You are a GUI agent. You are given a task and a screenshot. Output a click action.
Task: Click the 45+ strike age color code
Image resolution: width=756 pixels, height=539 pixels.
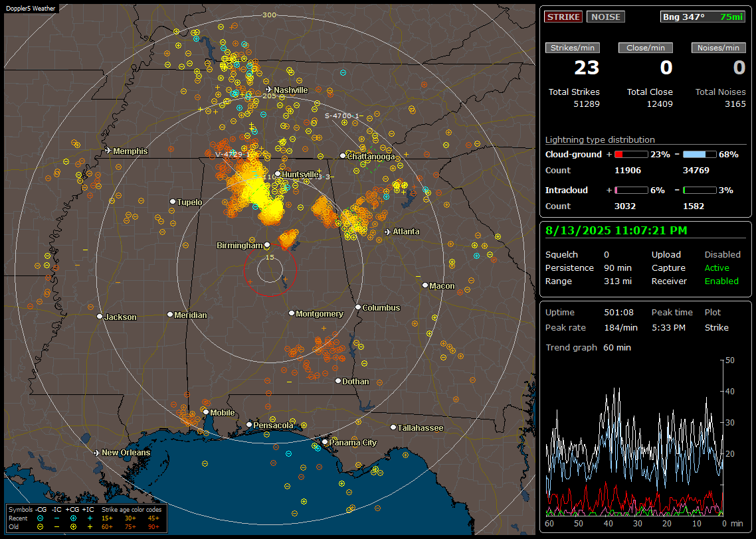pyautogui.click(x=153, y=518)
